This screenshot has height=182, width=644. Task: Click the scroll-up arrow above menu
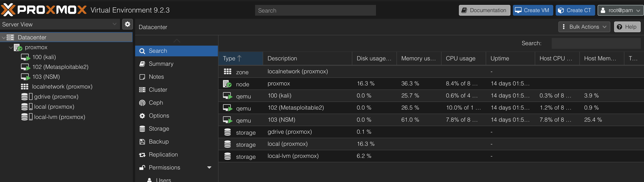point(177,41)
